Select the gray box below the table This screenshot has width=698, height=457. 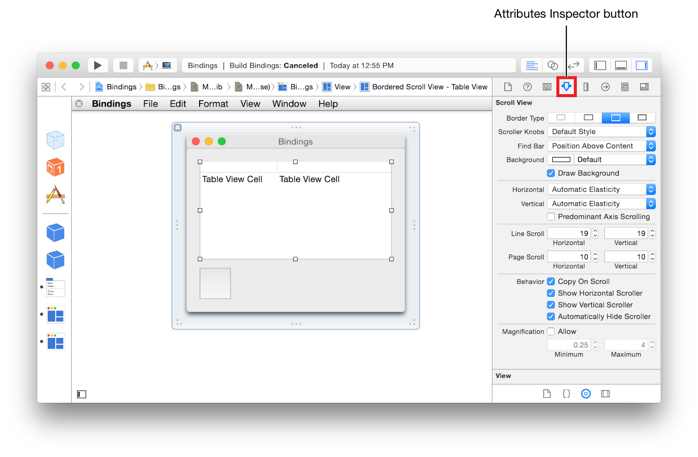point(215,283)
